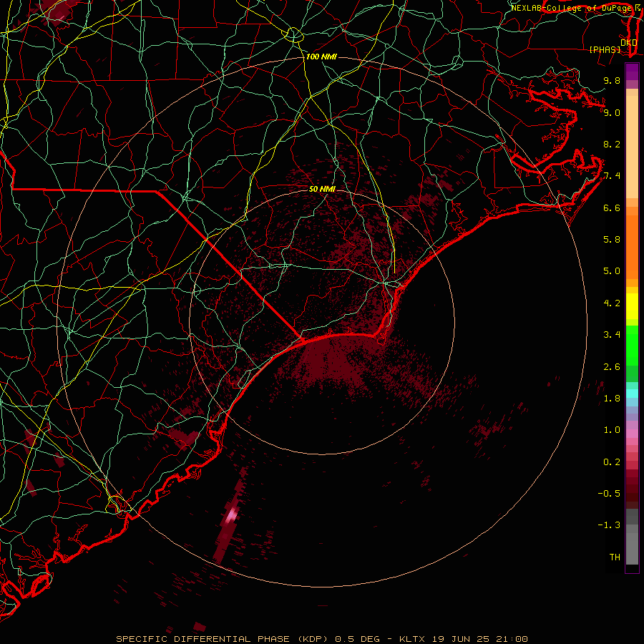Click the bright green segment of the color bar
Image resolution: width=644 pixels, height=644 pixels.
[632, 345]
